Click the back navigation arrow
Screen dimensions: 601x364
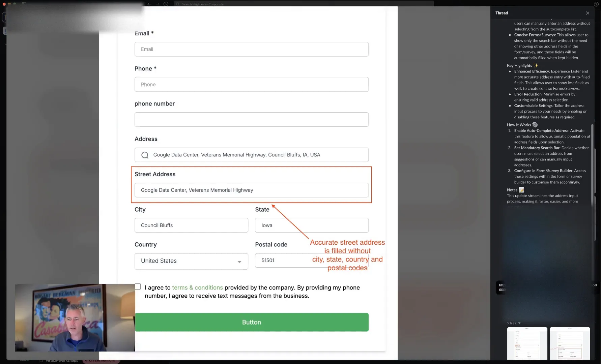click(x=149, y=4)
